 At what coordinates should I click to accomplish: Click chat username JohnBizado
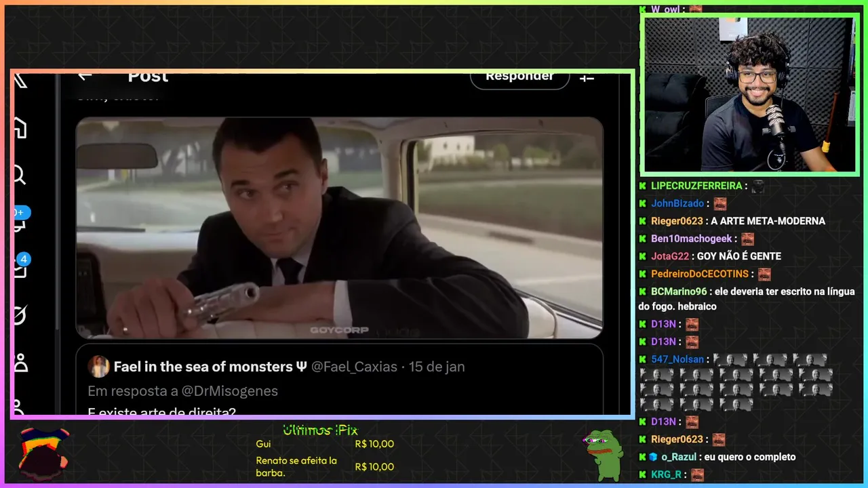pyautogui.click(x=678, y=203)
